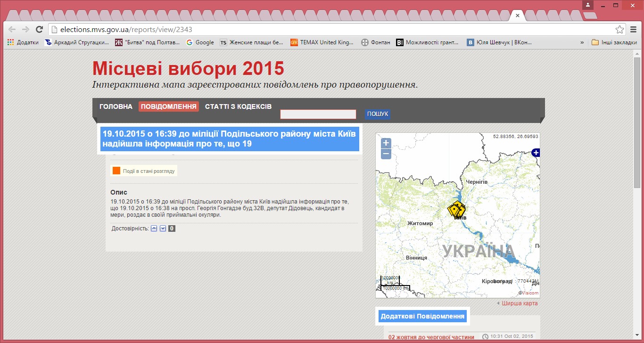This screenshot has height=343, width=644.
Task: Open the Додатки apps shortcut
Action: click(23, 42)
